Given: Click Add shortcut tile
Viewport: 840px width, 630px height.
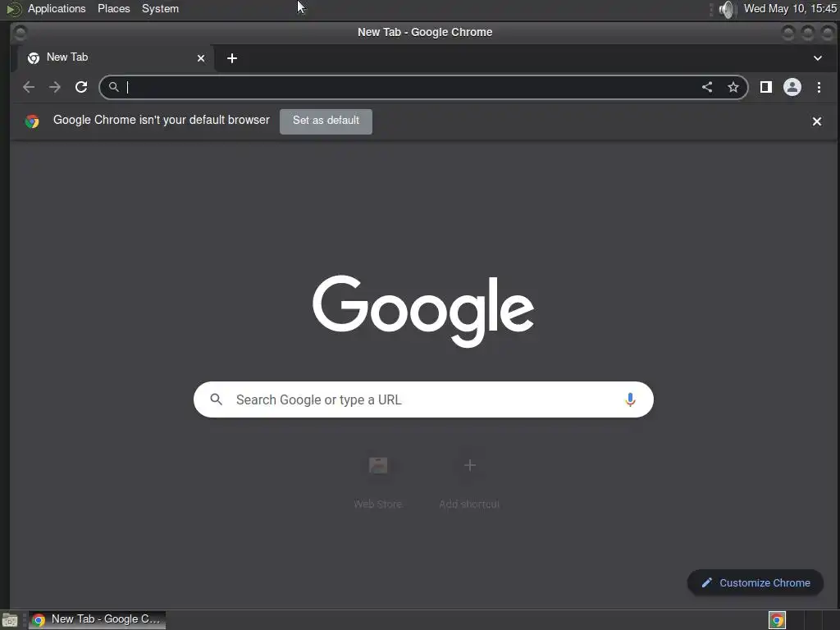Looking at the screenshot, I should (x=469, y=482).
